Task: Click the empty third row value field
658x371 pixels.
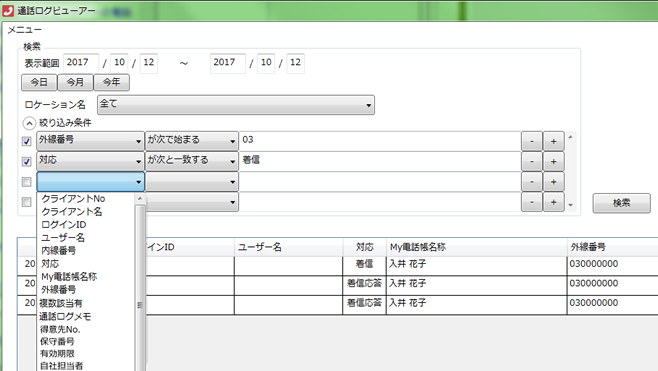Action: (x=380, y=182)
